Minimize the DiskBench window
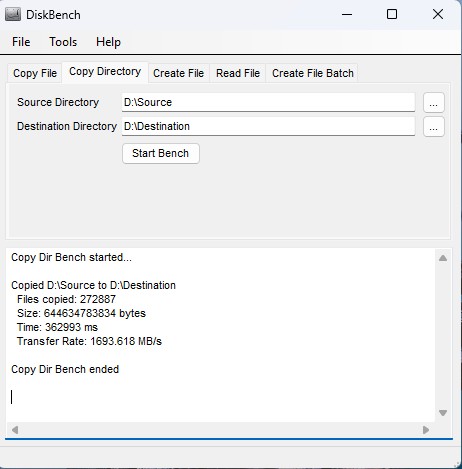The height and width of the screenshot is (469, 462). 347,14
